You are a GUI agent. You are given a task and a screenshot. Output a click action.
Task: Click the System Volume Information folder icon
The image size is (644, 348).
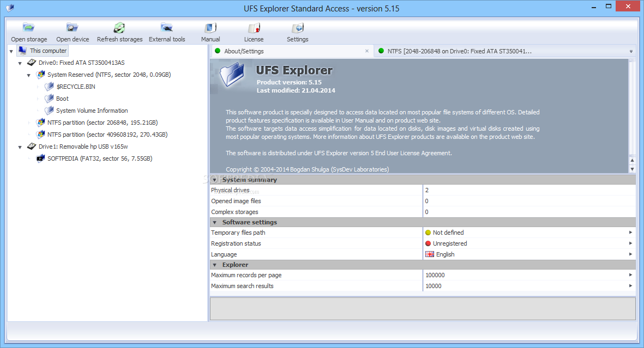[49, 111]
